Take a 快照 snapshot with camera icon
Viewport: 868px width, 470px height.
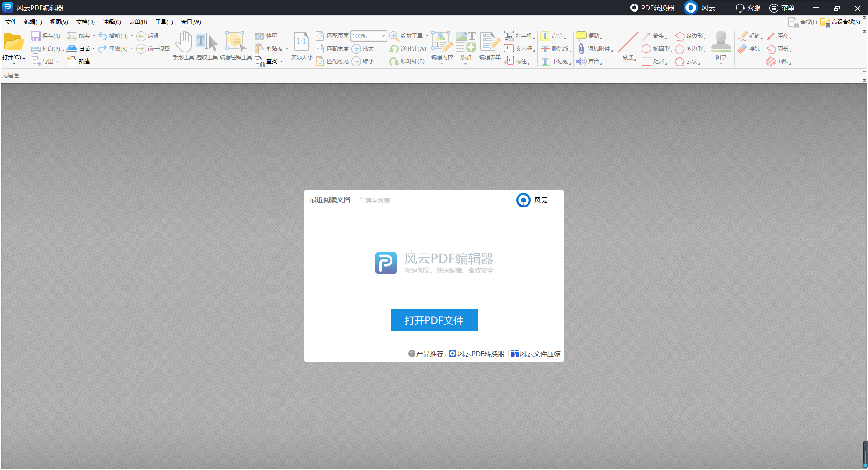coord(259,36)
